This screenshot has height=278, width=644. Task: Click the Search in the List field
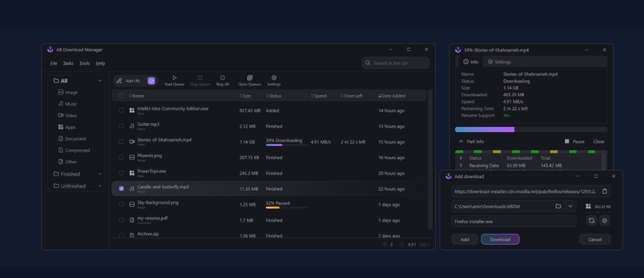[396, 63]
